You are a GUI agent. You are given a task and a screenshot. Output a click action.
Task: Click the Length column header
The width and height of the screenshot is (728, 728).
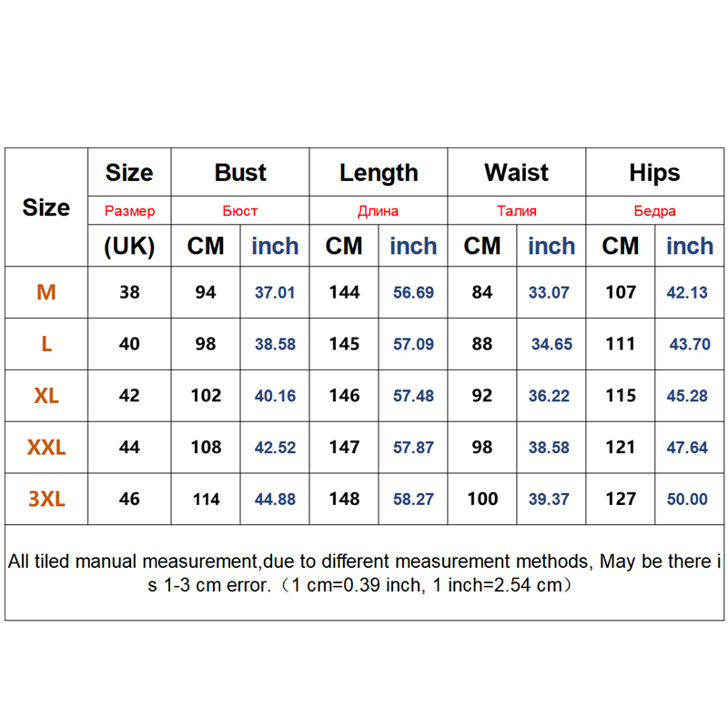tap(379, 173)
